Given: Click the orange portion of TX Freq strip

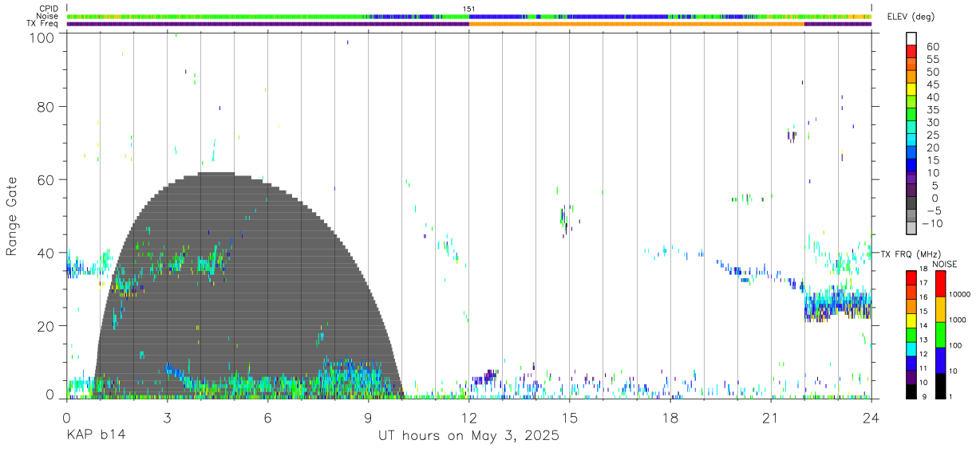Looking at the screenshot, I should point(637,24).
